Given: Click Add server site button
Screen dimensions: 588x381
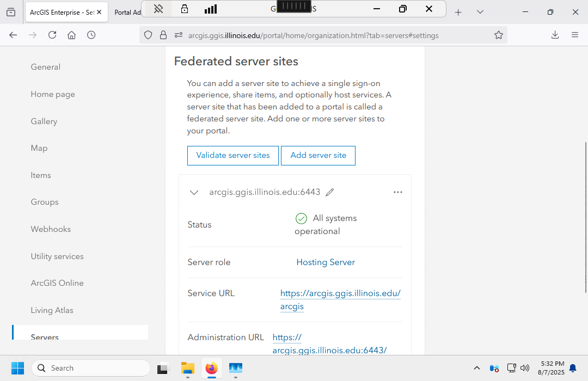Looking at the screenshot, I should point(318,155).
